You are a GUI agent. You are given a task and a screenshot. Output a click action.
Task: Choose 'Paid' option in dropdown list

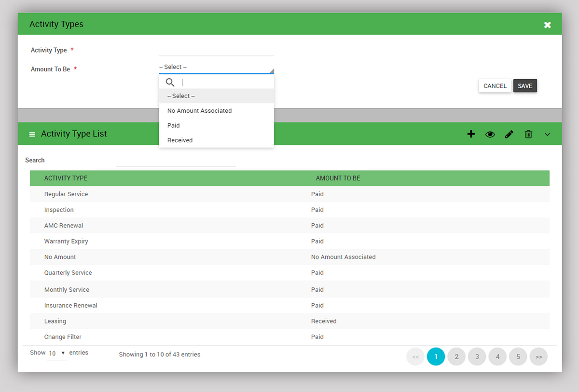174,125
